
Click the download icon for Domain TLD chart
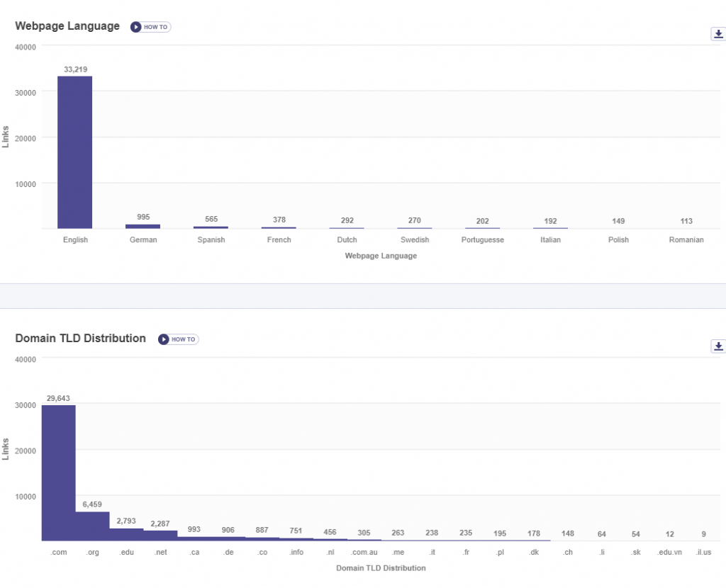coord(718,346)
